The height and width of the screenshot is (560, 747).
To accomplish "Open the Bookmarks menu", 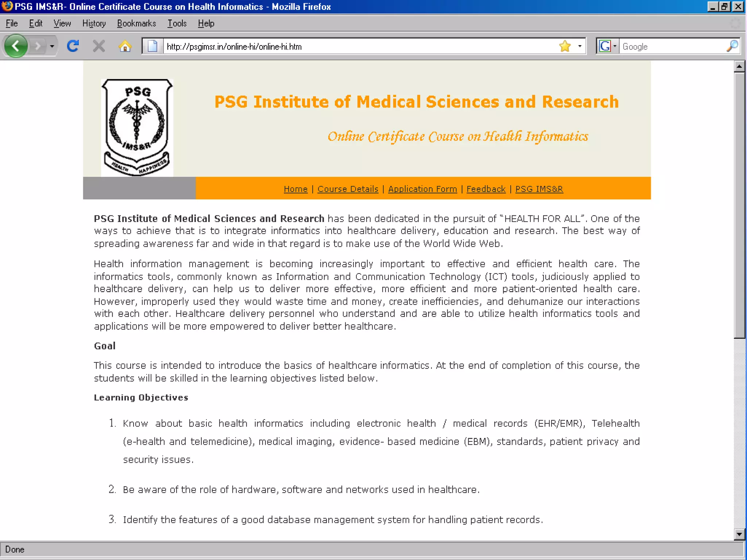I will point(136,23).
